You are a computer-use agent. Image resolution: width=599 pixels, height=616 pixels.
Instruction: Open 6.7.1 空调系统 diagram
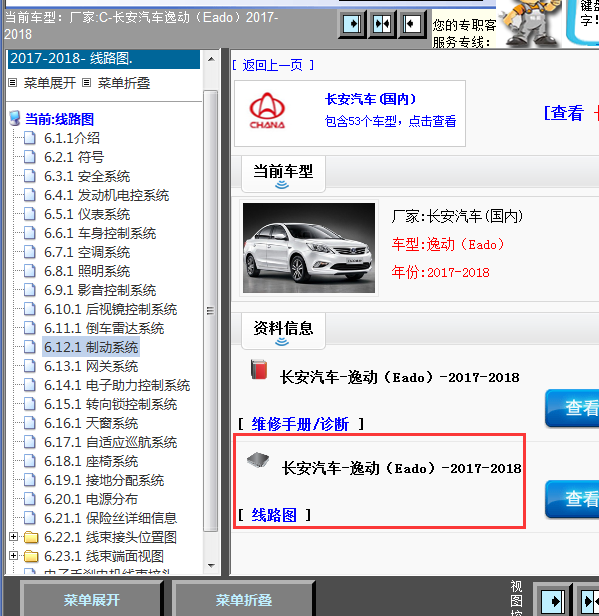(x=87, y=252)
